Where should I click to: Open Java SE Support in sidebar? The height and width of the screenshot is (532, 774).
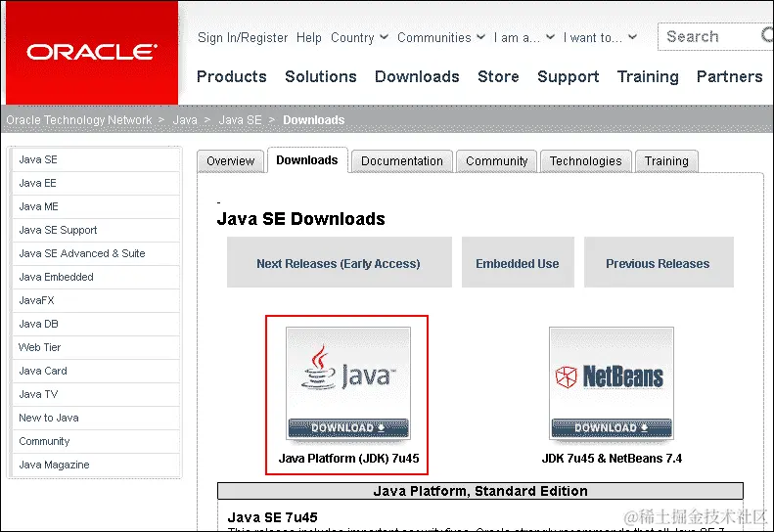[x=96, y=230]
